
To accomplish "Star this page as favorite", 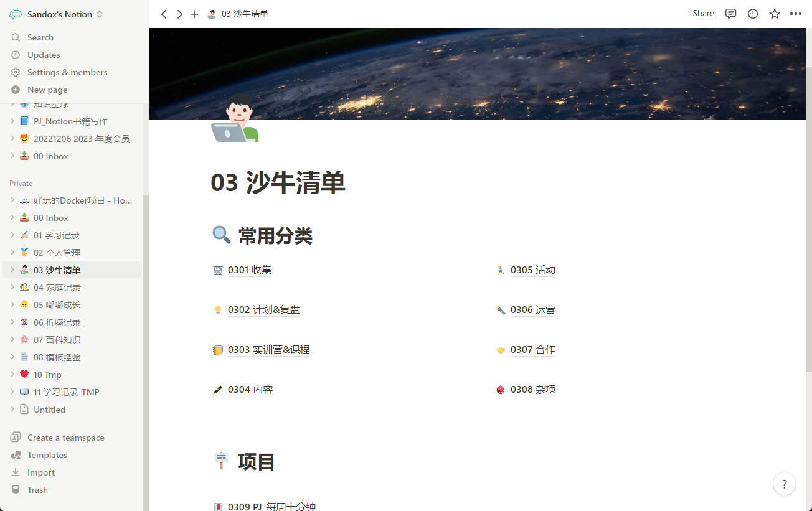I will coord(775,14).
